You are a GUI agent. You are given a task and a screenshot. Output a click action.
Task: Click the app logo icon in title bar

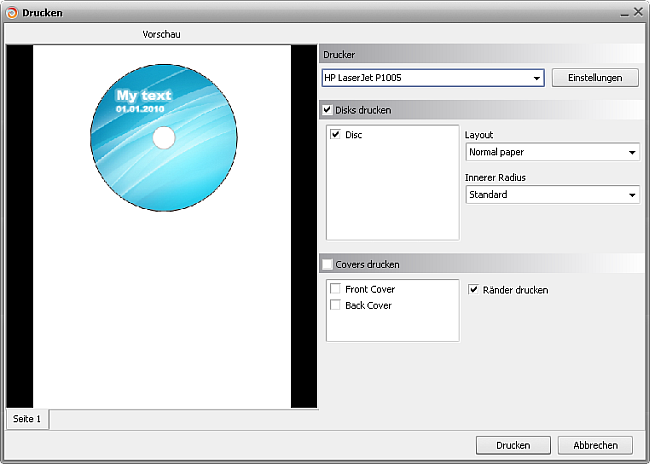(x=12, y=13)
